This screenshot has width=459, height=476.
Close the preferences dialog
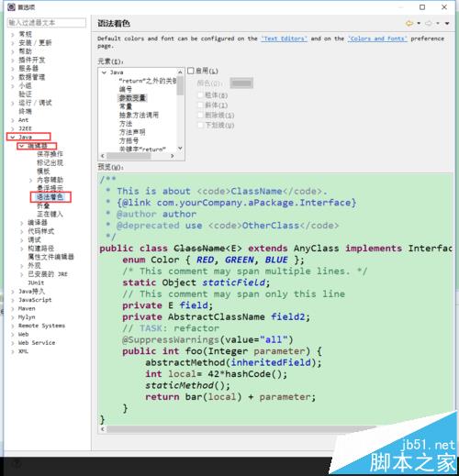(444, 7)
